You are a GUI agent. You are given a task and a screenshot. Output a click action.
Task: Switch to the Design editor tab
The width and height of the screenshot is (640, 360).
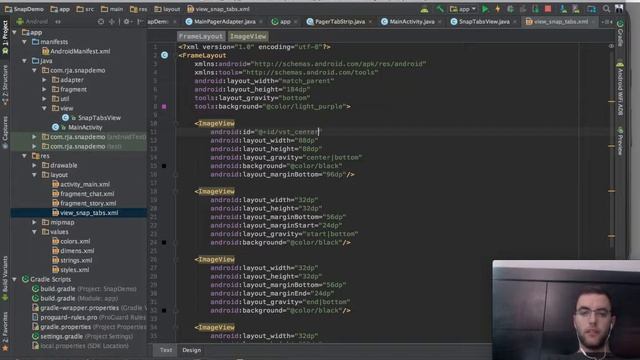click(x=191, y=350)
